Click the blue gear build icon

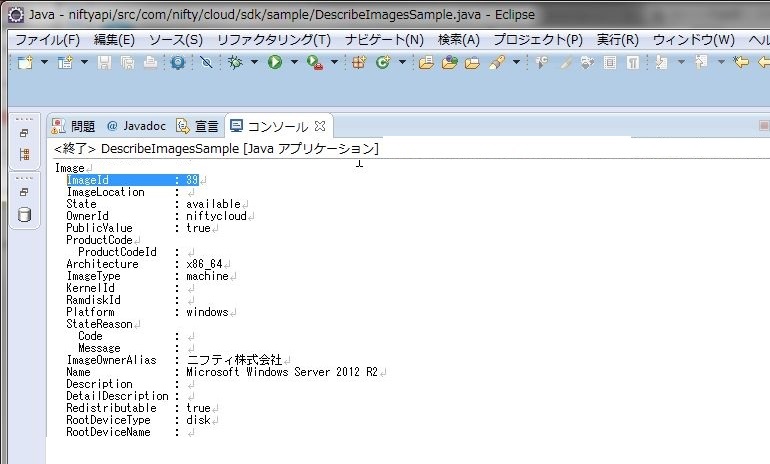[x=177, y=62]
